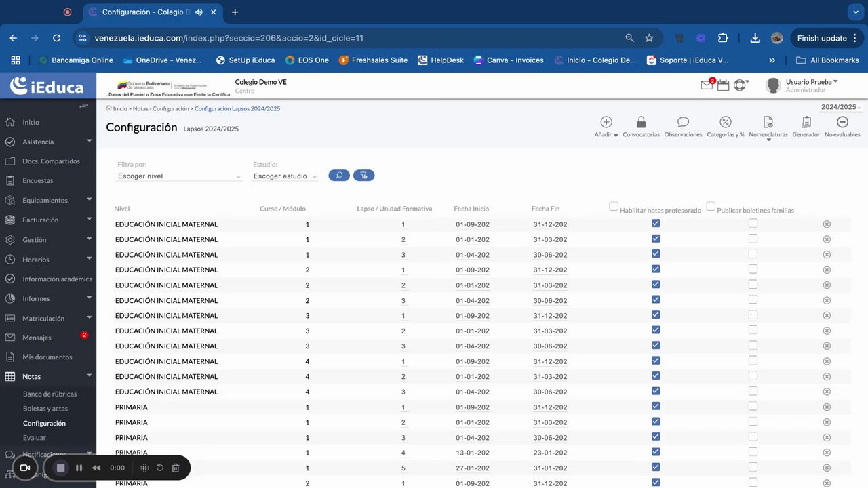868x488 pixels.
Task: Open the Generador tool
Action: pos(806,123)
